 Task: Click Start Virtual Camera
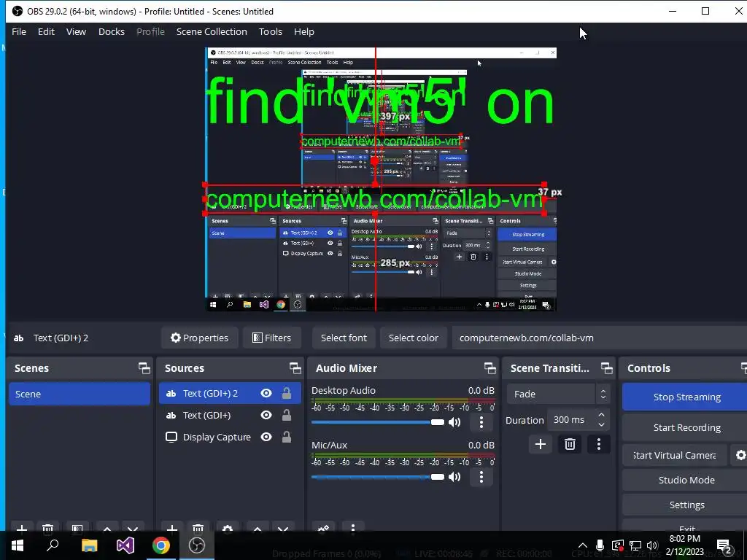675,455
